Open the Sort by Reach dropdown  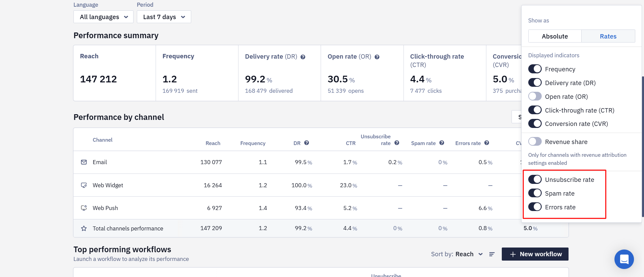pyautogui.click(x=469, y=254)
